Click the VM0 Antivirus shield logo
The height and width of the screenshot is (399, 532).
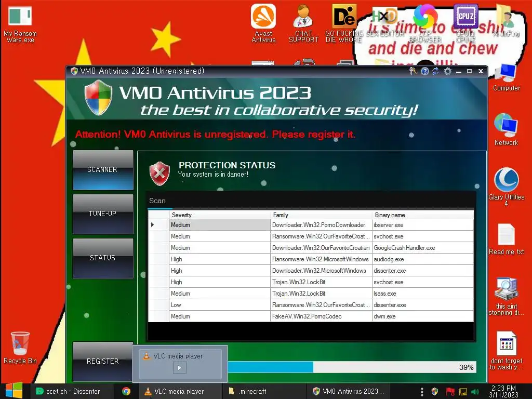[x=98, y=98]
